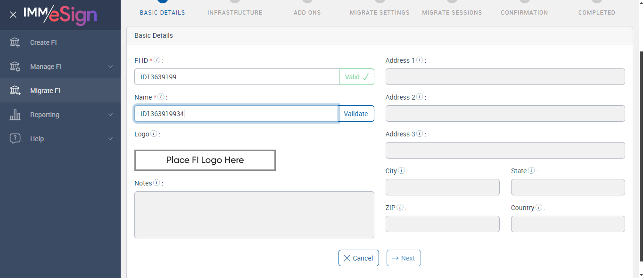This screenshot has height=278, width=644.
Task: Expand the Manage FI submenu chevron
Action: (x=110, y=67)
